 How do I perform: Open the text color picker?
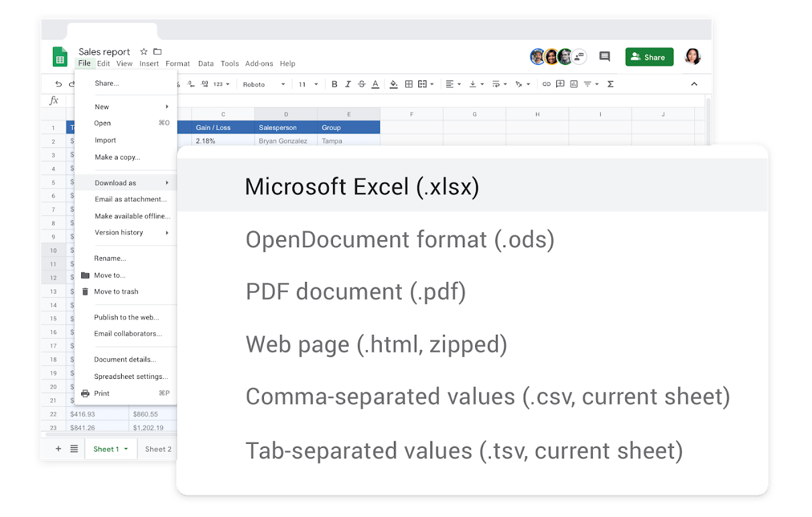(375, 84)
